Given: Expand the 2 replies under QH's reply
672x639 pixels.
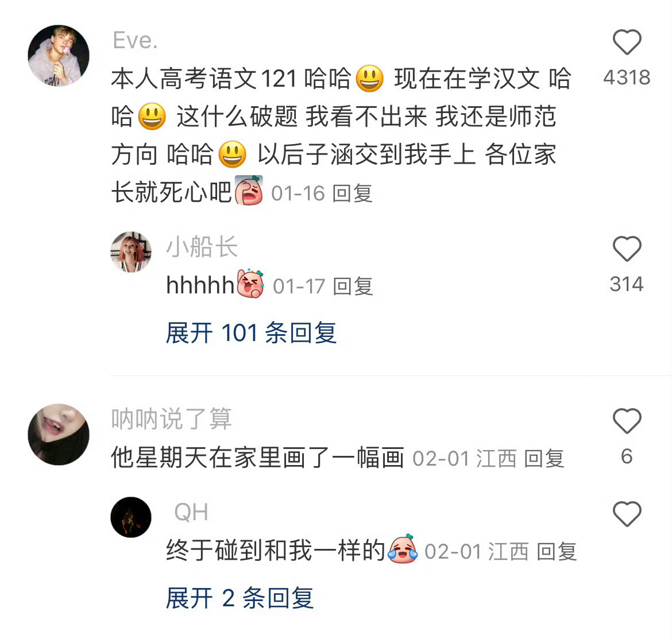Looking at the screenshot, I should (240, 598).
